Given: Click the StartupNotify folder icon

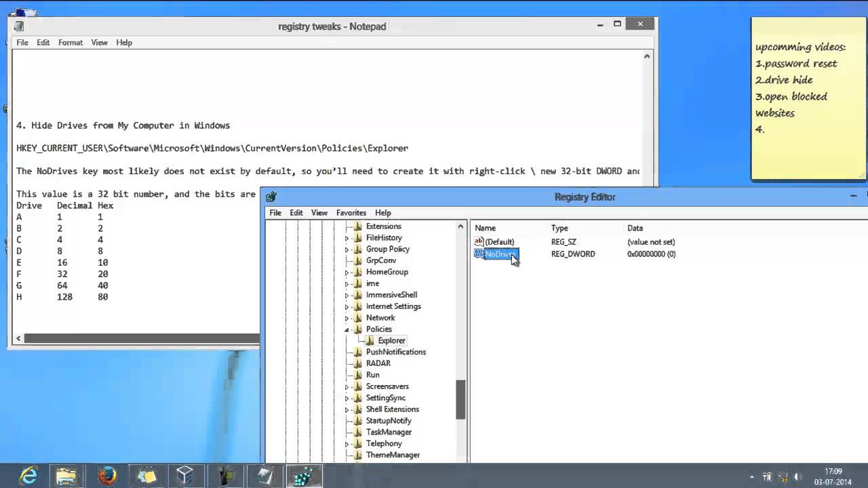Looking at the screenshot, I should coord(358,421).
